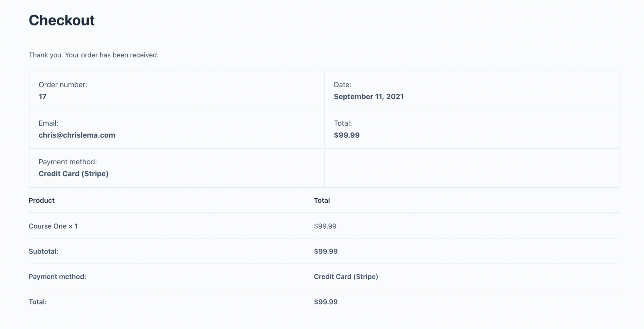This screenshot has height=329, width=644.
Task: Select the order number value 17
Action: click(42, 97)
